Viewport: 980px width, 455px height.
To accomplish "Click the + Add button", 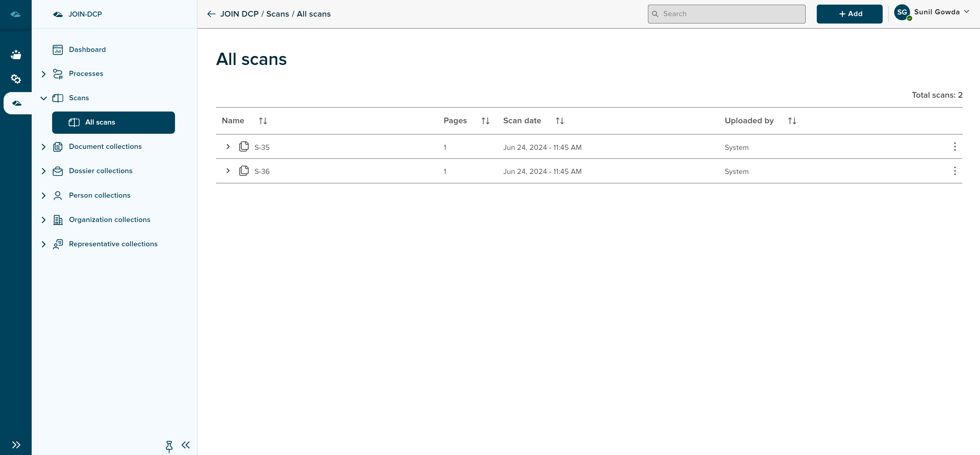I will (849, 14).
